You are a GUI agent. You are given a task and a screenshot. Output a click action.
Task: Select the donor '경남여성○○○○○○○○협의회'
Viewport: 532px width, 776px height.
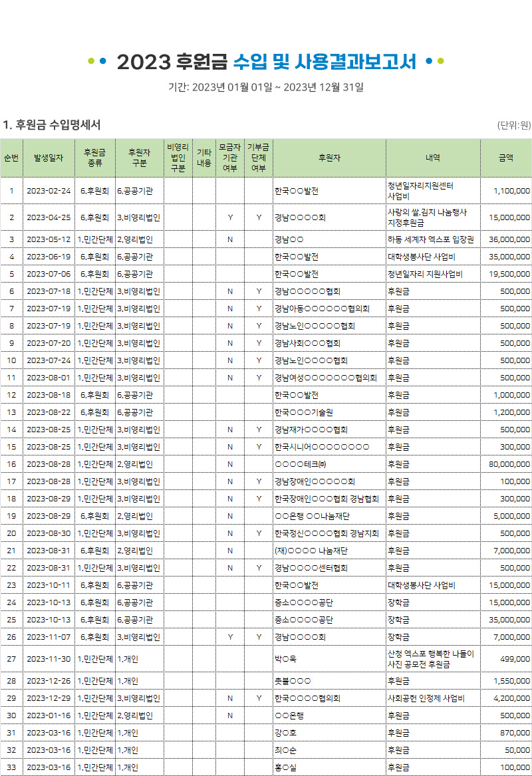(x=326, y=378)
